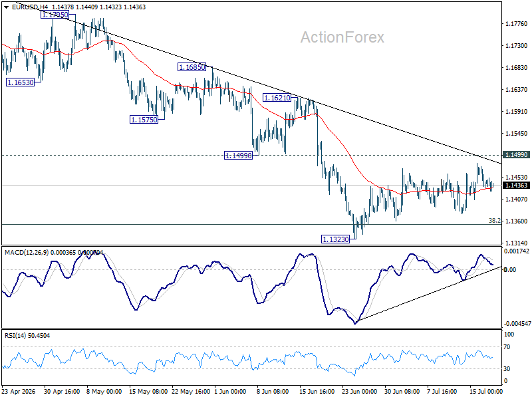
Task: Click the MACD 0.001742 scale value
Action: pyautogui.click(x=517, y=251)
